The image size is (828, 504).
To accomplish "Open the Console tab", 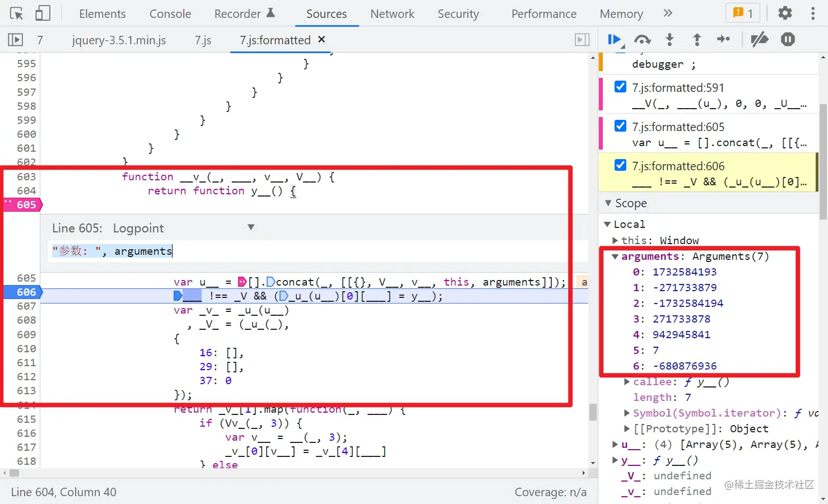I will (x=170, y=13).
